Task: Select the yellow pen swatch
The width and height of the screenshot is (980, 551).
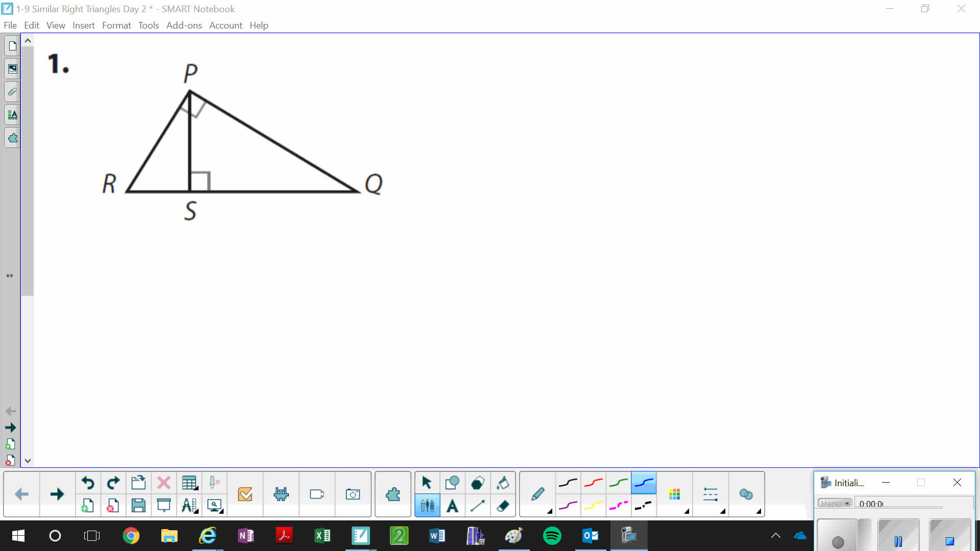Action: coord(594,506)
